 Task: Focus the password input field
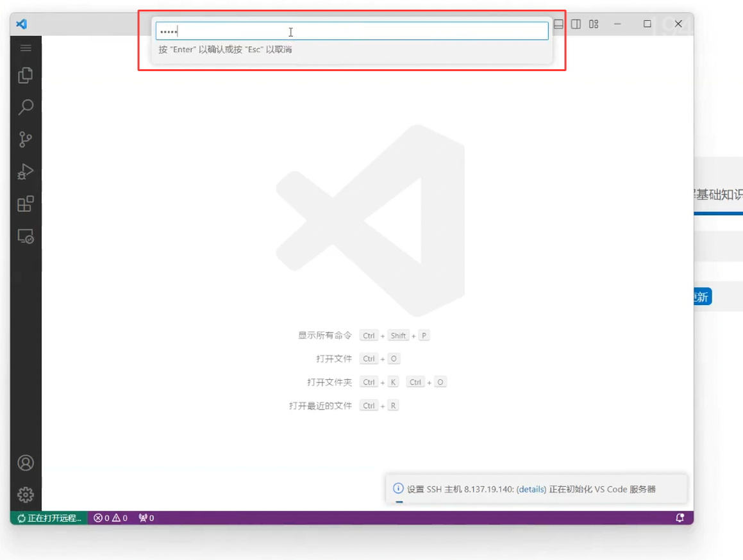tap(352, 31)
